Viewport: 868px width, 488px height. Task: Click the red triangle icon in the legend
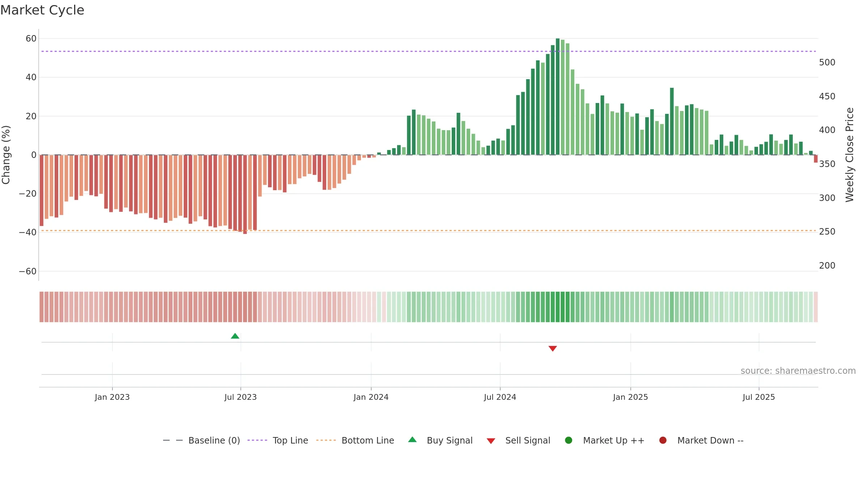click(491, 441)
